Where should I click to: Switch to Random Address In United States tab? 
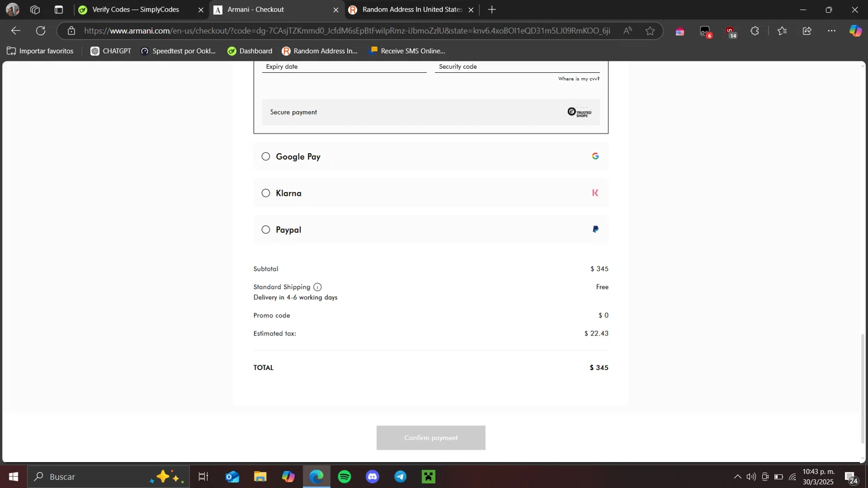click(412, 10)
